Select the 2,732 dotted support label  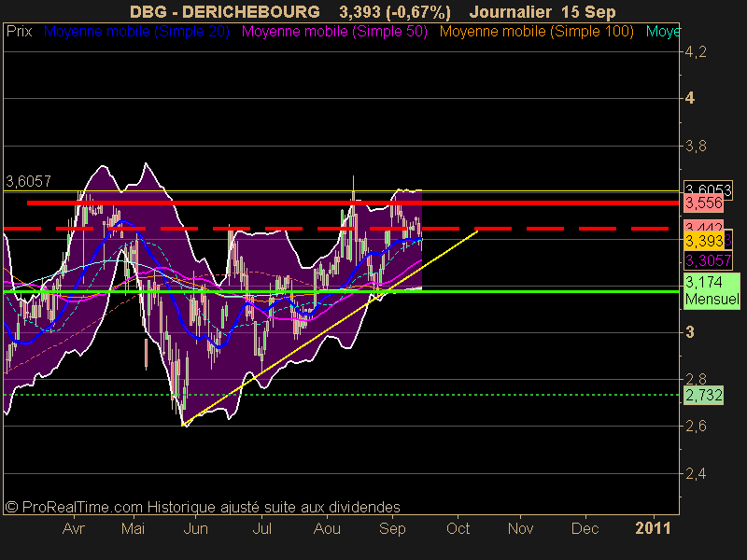pos(704,395)
